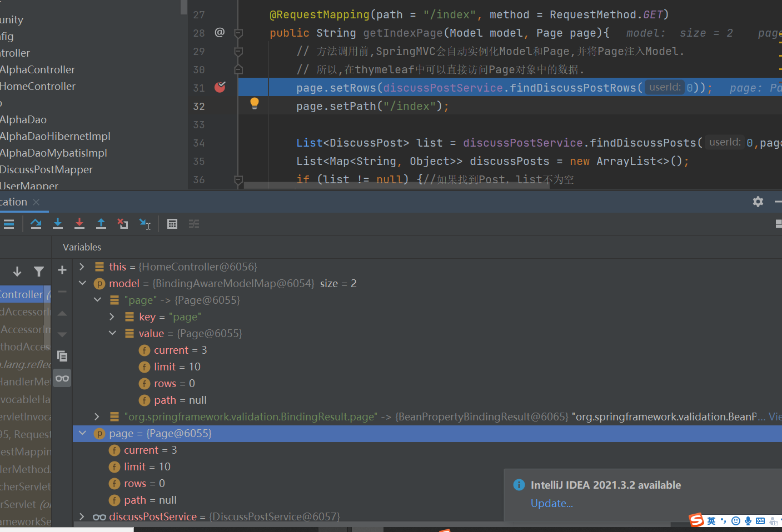Click New Watch plus icon
782x532 pixels.
click(62, 270)
